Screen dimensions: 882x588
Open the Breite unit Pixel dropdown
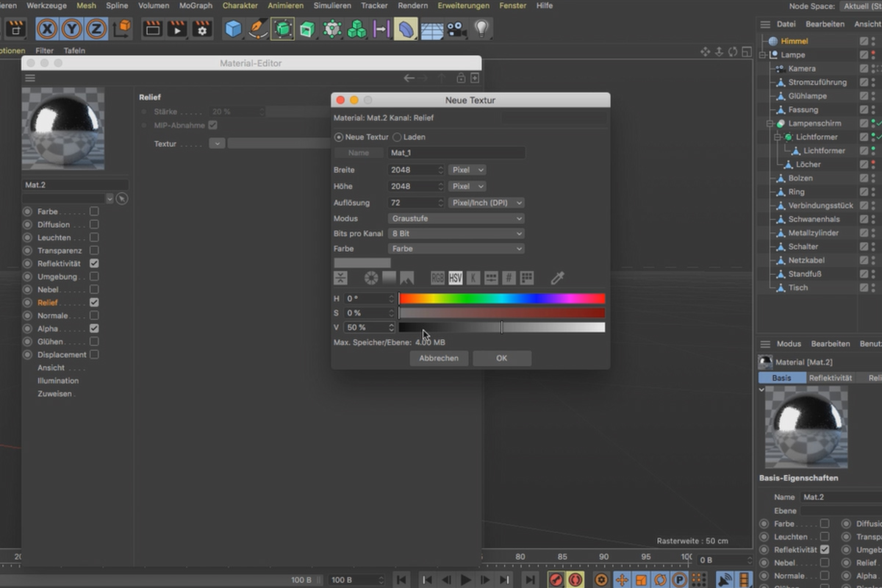click(467, 170)
